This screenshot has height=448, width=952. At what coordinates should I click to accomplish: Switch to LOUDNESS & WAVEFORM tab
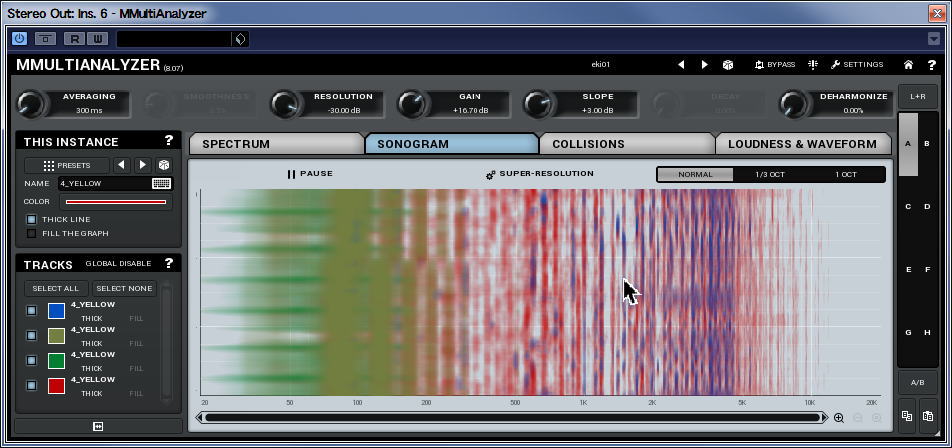pyautogui.click(x=803, y=144)
